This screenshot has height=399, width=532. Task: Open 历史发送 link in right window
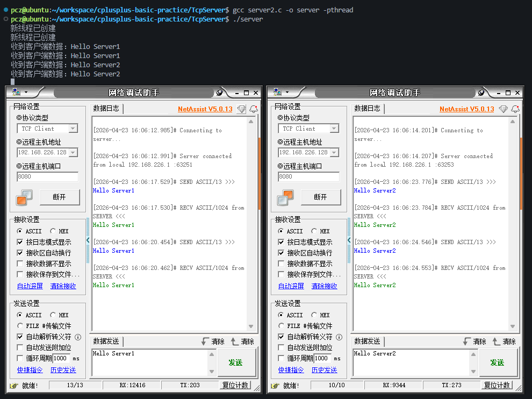point(325,370)
